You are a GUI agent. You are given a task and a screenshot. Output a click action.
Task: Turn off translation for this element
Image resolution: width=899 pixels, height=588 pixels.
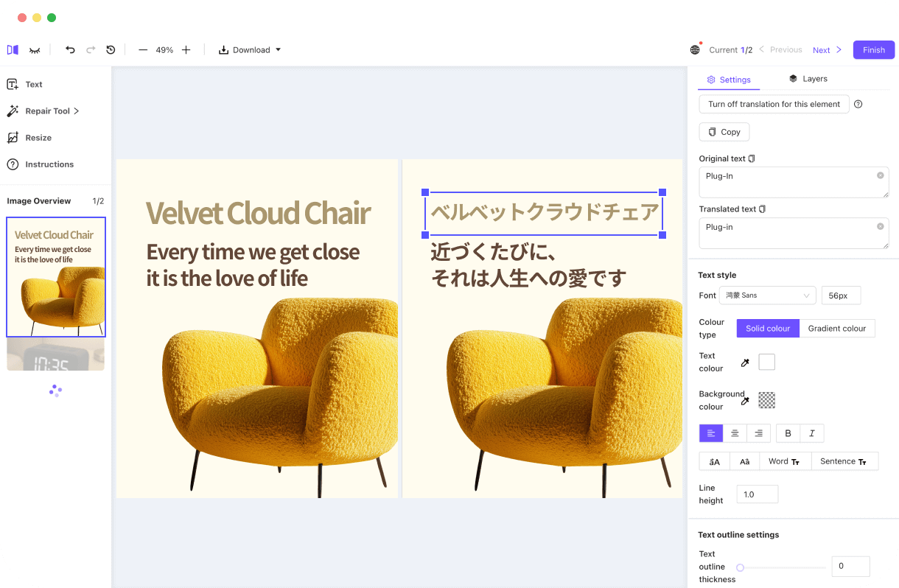(774, 104)
